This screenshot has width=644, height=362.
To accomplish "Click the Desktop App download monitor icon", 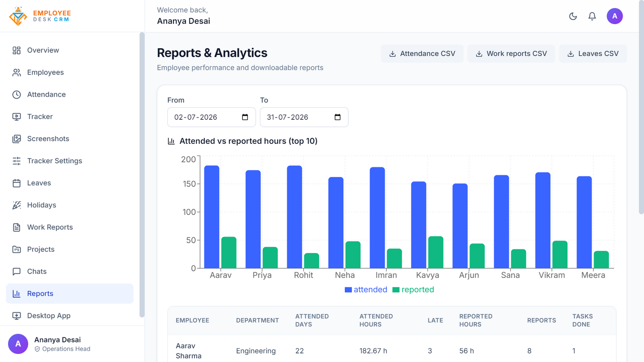I will [17, 316].
